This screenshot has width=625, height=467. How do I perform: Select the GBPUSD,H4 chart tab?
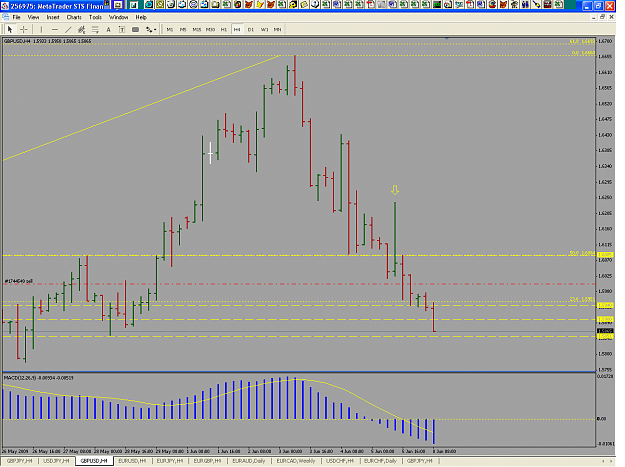[x=94, y=461]
